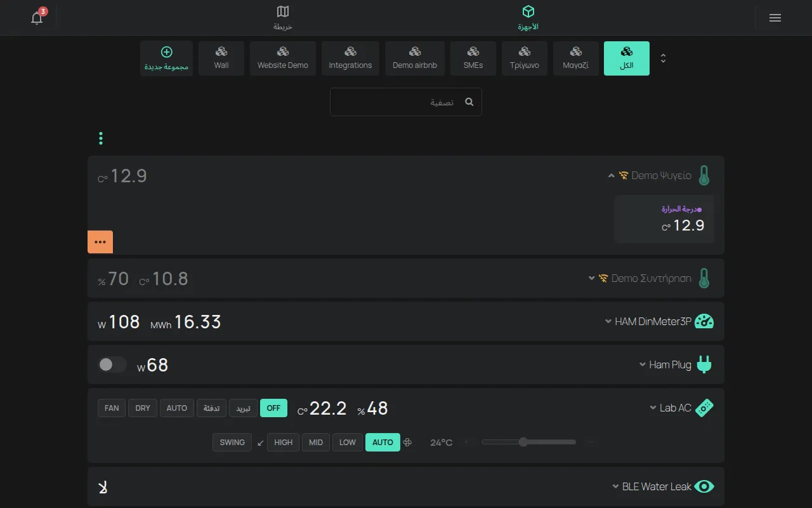The width and height of the screenshot is (812, 508).
Task: Expand the Lab AC row chevron
Action: point(653,408)
